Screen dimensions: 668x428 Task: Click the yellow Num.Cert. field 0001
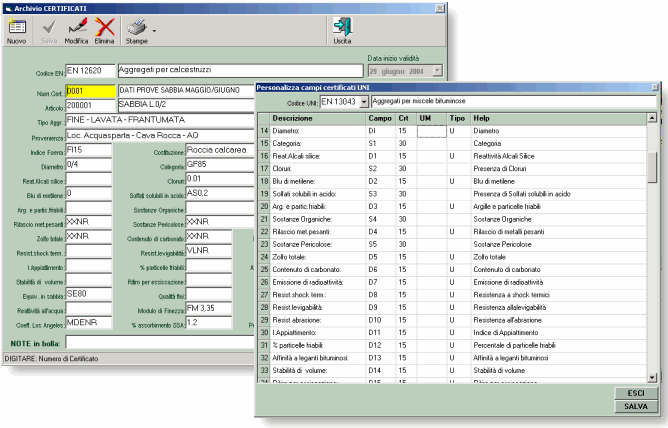click(x=90, y=91)
